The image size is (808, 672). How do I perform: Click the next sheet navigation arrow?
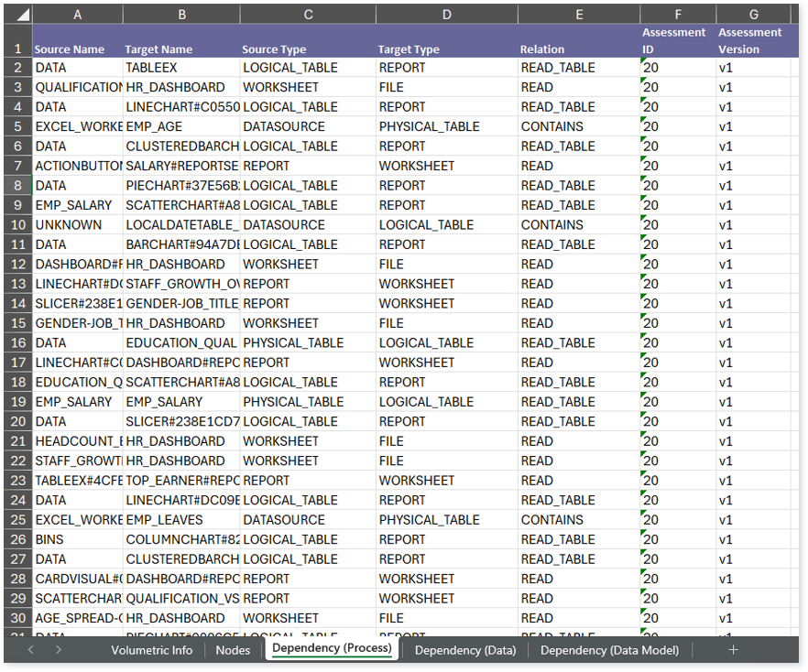[59, 650]
